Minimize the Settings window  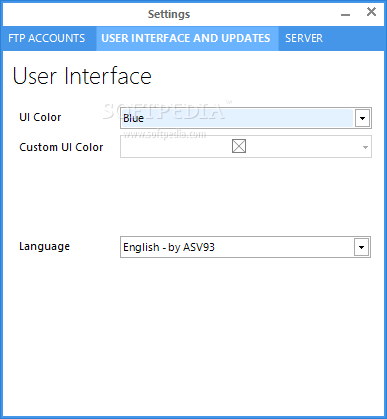(x=346, y=14)
